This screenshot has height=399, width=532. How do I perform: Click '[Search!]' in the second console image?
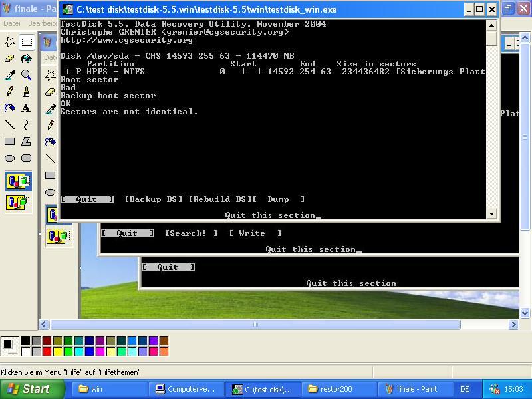click(192, 233)
